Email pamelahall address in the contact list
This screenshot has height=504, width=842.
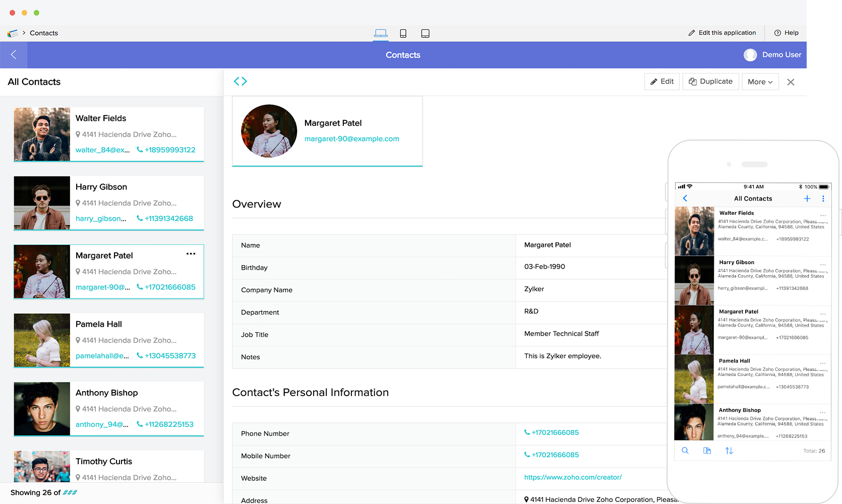coord(102,355)
